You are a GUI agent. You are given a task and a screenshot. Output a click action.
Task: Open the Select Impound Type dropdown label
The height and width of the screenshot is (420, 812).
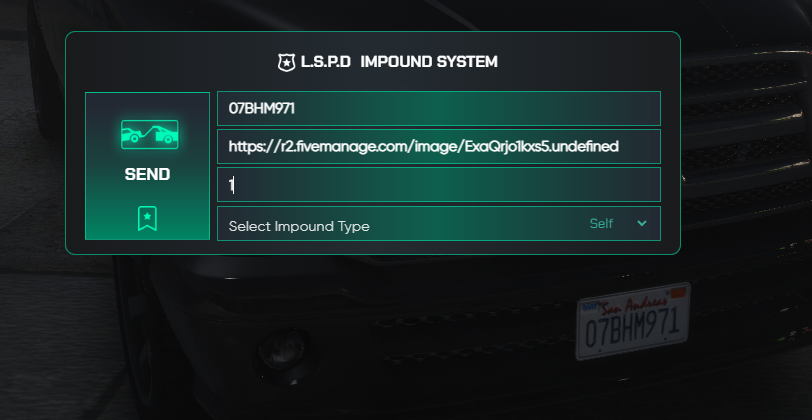pos(299,226)
